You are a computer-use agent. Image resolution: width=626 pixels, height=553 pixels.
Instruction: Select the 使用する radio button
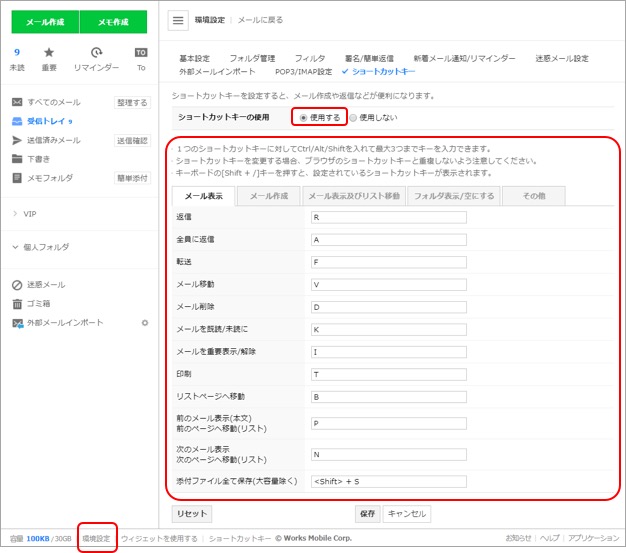click(x=303, y=117)
